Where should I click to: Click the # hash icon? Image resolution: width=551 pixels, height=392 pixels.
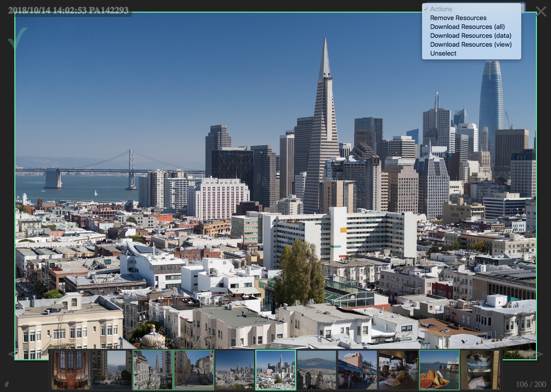tap(7, 384)
